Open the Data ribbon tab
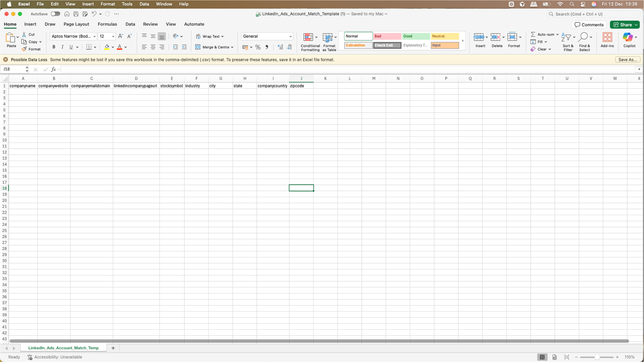The image size is (644, 362). coord(130,24)
